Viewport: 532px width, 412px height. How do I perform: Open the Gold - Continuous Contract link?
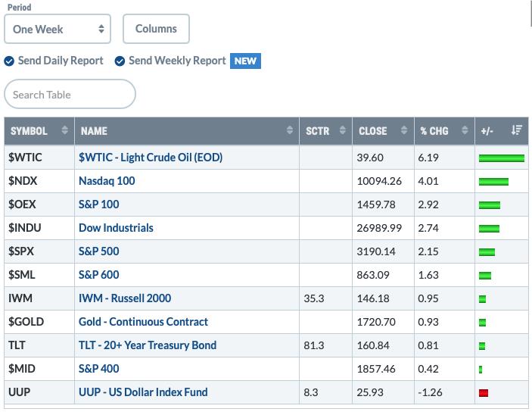tap(143, 322)
